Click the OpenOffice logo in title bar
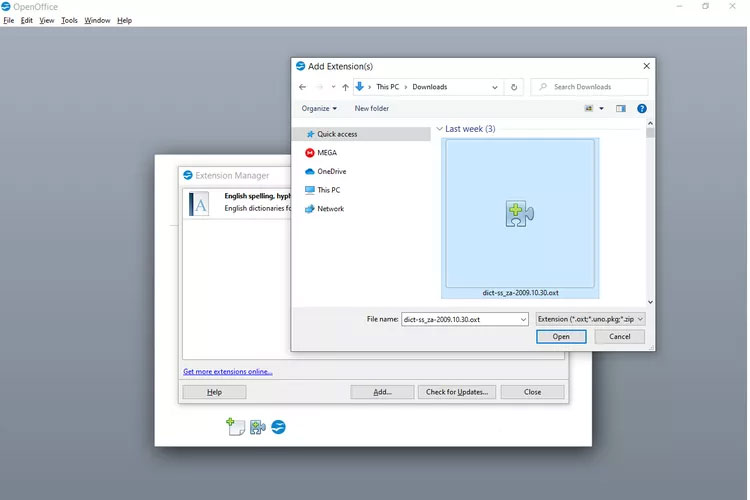 [x=6, y=7]
